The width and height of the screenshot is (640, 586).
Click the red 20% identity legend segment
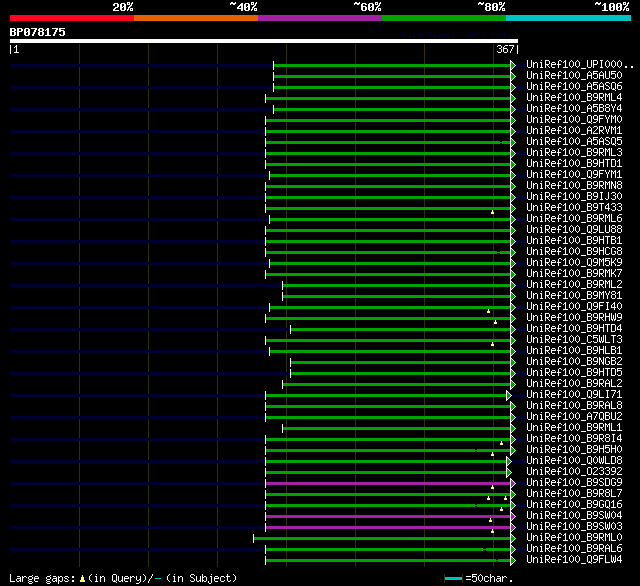72,18
